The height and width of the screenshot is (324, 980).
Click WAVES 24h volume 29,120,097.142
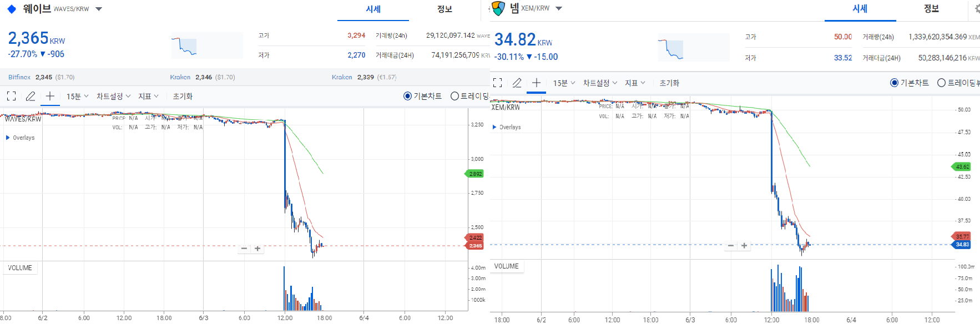[451, 36]
